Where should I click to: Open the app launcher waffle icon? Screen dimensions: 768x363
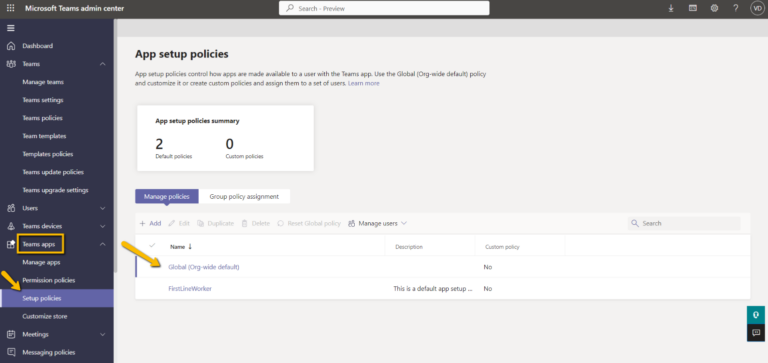point(10,8)
